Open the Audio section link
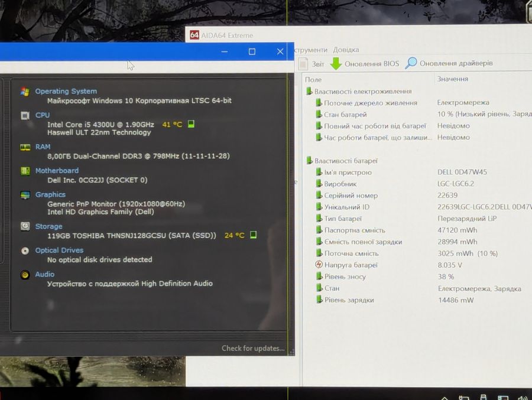 coord(45,274)
